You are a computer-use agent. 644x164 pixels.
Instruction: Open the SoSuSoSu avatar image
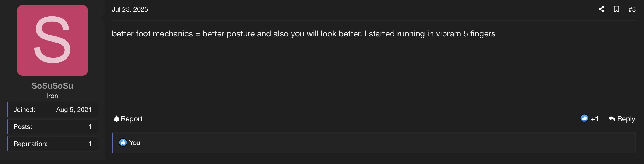(53, 40)
